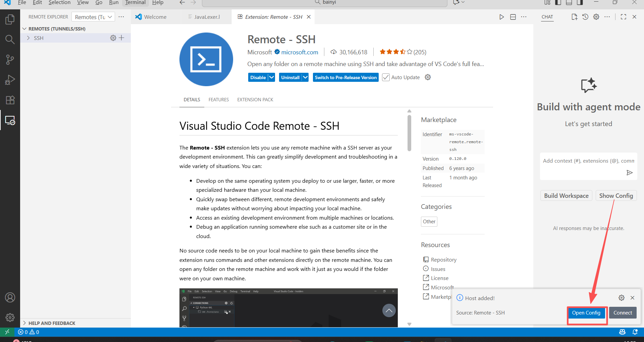Expand the SSH tree node
This screenshot has width=644, height=342.
pos(29,38)
